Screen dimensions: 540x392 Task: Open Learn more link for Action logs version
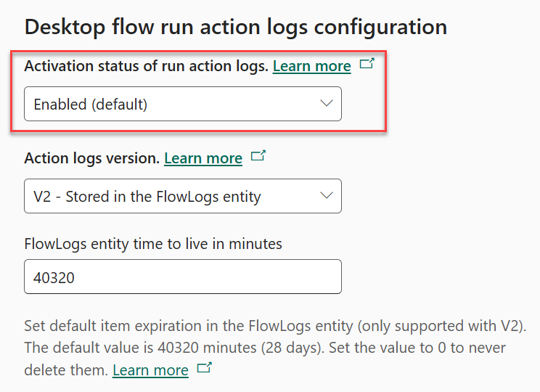pos(203,158)
